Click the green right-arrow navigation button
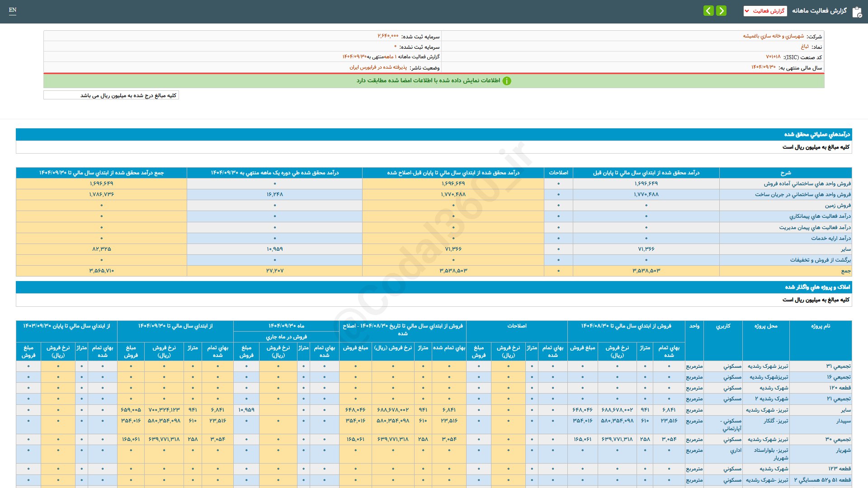The image size is (868, 488). coord(722,11)
